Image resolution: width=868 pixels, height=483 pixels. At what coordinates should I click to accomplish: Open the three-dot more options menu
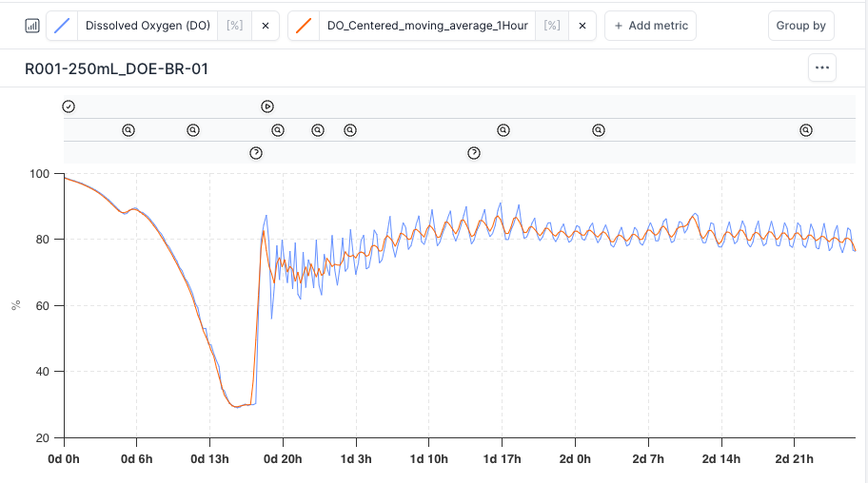[822, 68]
